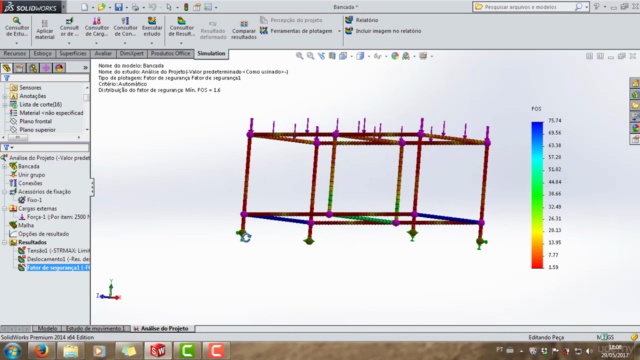Select Deslocamento1 result plot

pos(54,259)
